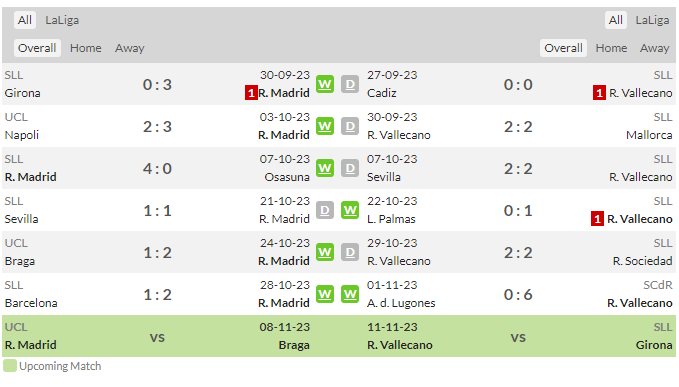Open upcoming R. Vallecano vs Girona match
Screen dimensions: 679x387
[520, 336]
